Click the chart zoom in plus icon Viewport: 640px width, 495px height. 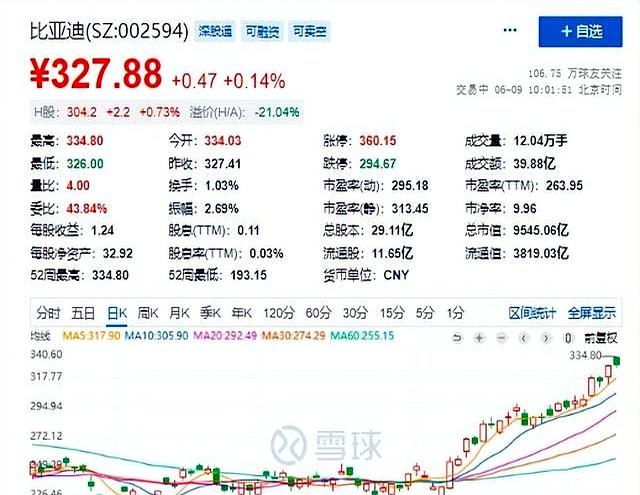(x=480, y=338)
